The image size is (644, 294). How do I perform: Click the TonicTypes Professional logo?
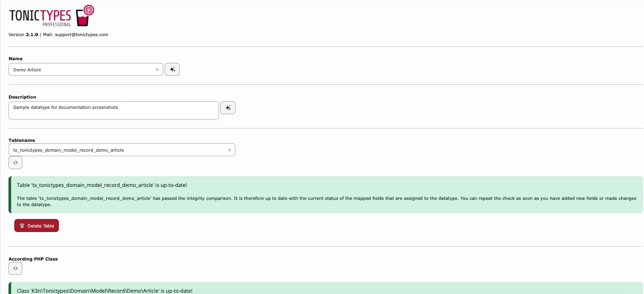52,16
